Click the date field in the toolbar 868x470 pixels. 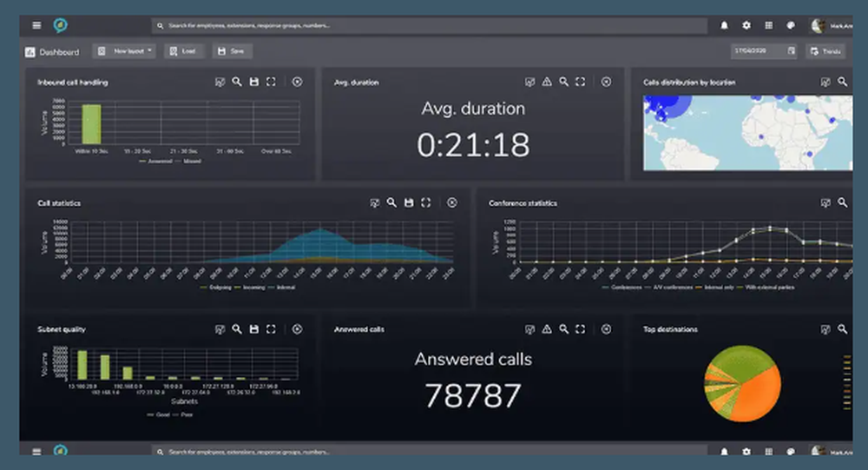764,51
